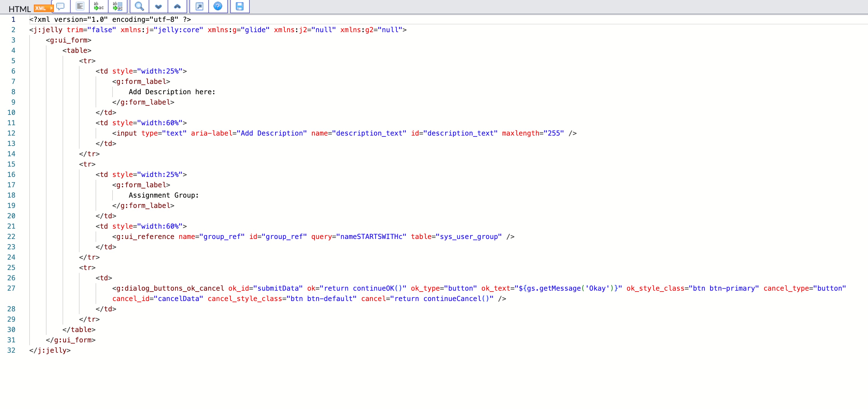Click 'cancel="return continueCancel()"' attribute
This screenshot has height=409, width=868.
pyautogui.click(x=427, y=299)
